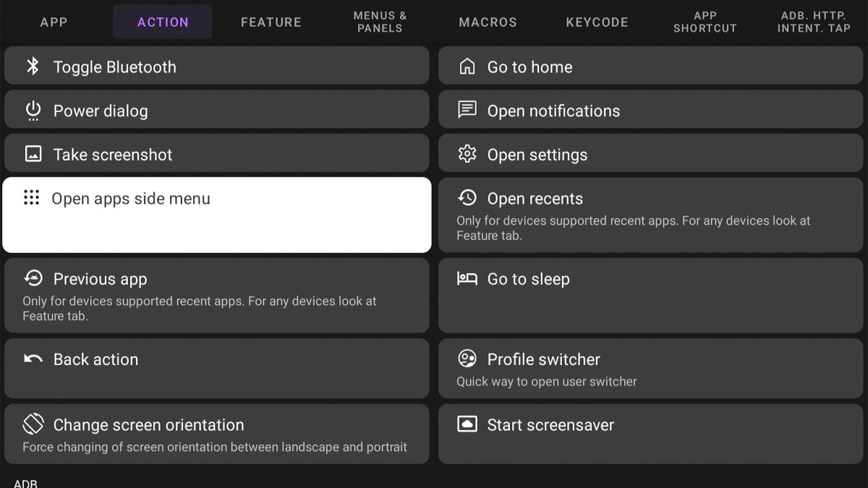
Task: Click the rotation icon on Change screen orientation
Action: [33, 424]
